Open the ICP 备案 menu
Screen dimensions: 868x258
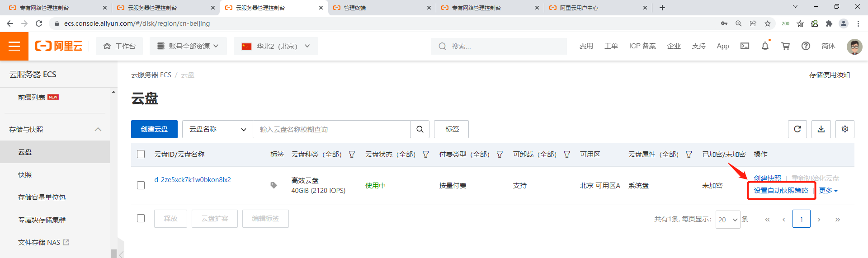[642, 46]
